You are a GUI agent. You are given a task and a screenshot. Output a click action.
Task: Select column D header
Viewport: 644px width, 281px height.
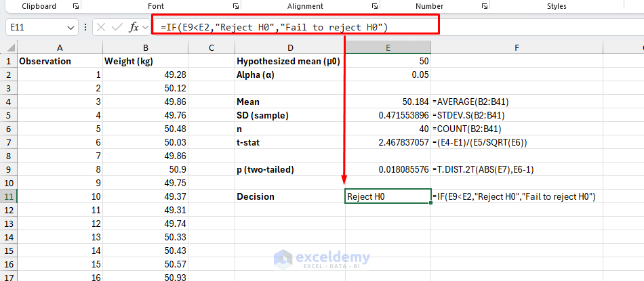[x=290, y=47]
